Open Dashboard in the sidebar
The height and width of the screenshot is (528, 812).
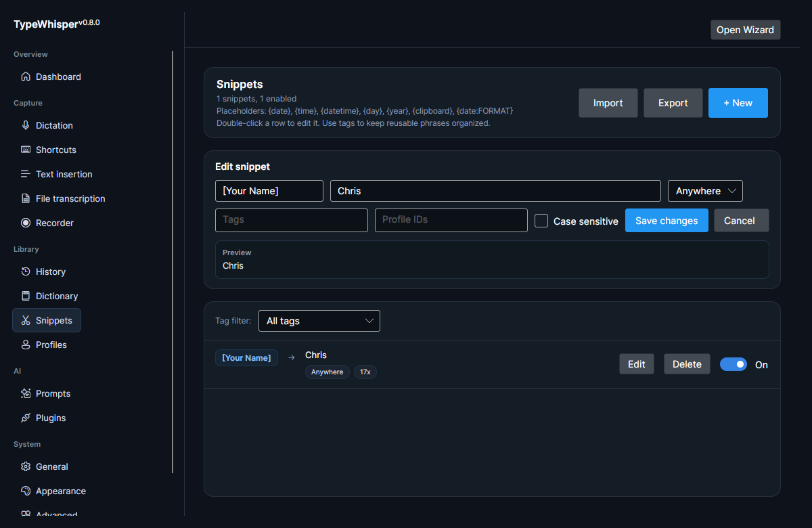pos(47,76)
